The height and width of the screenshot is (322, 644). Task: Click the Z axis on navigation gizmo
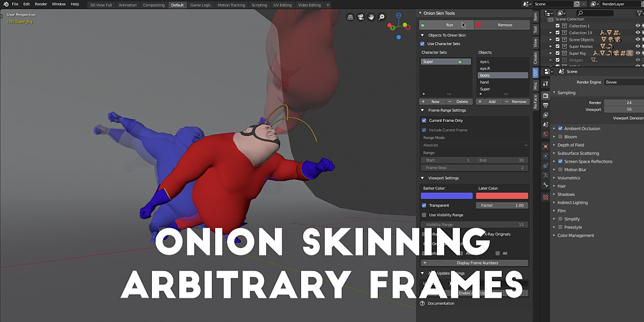point(399,15)
